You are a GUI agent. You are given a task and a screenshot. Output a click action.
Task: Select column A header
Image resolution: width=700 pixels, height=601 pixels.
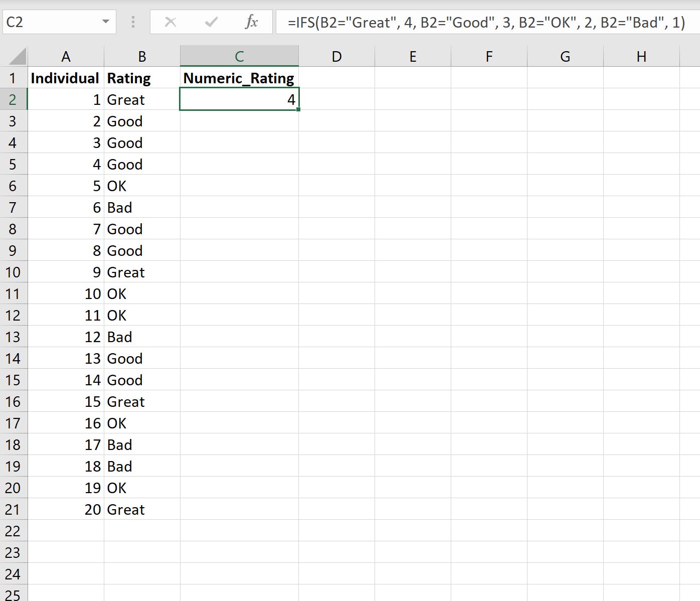(66, 57)
